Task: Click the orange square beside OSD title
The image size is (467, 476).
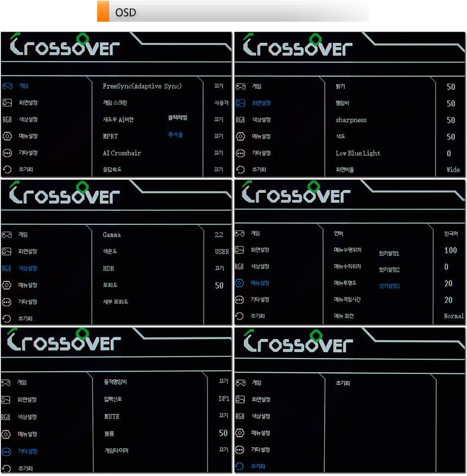Action: pos(103,11)
